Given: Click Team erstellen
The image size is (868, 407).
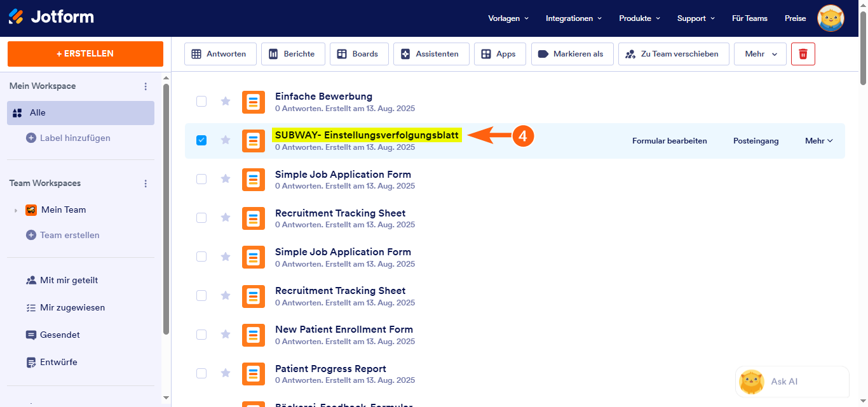Looking at the screenshot, I should click(x=70, y=235).
